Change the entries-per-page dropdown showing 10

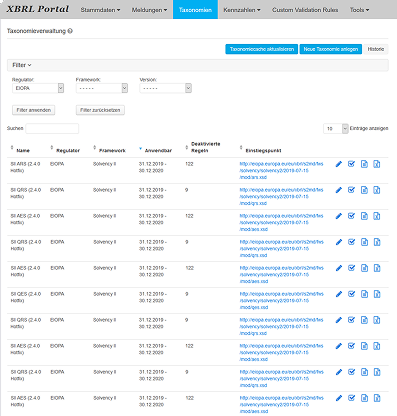click(336, 128)
